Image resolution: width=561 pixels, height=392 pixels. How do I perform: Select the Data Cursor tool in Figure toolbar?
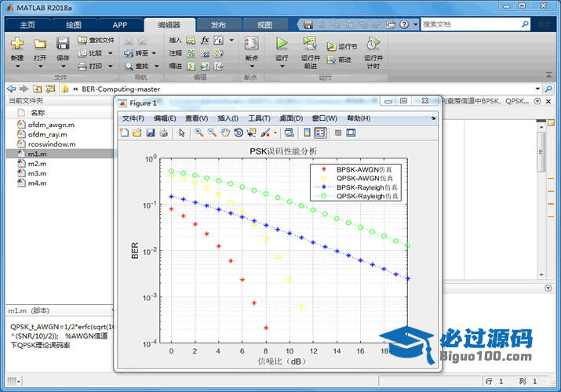pos(251,133)
